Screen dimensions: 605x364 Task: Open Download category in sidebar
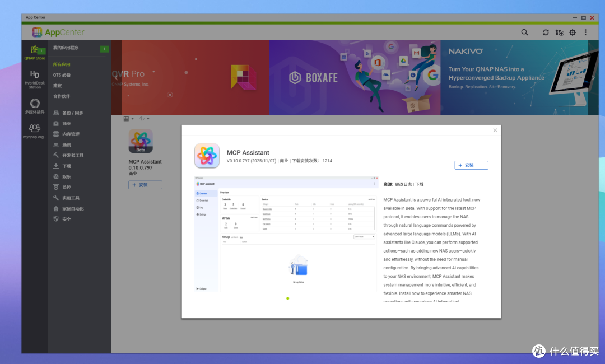pos(62,166)
